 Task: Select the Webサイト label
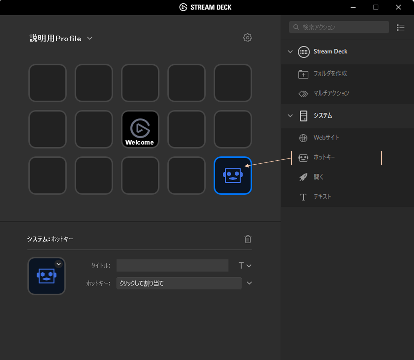326,137
